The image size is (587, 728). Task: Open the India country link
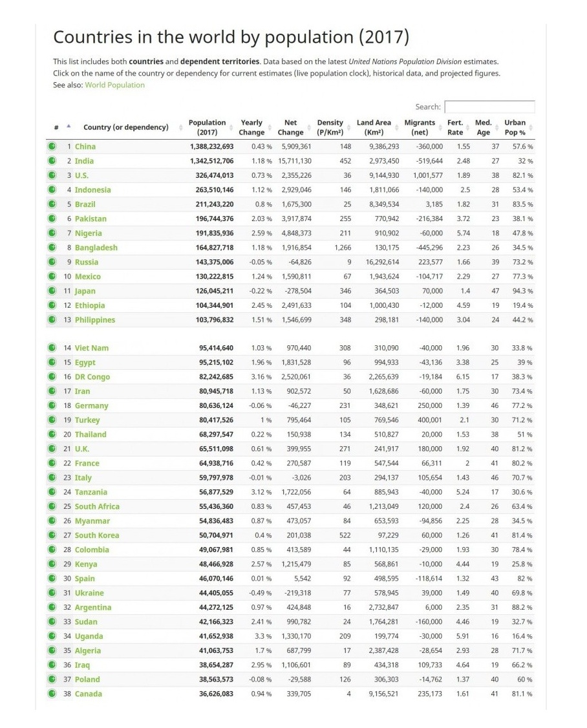(84, 161)
